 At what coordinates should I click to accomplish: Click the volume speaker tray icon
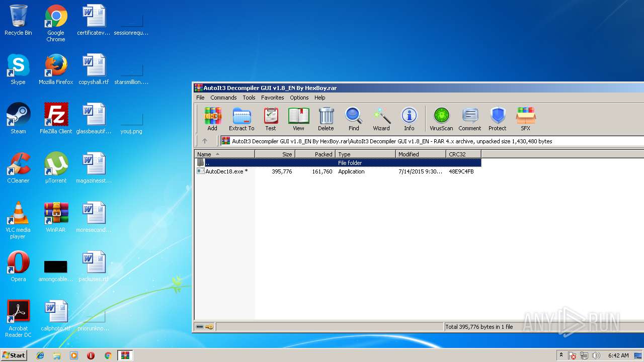point(597,355)
